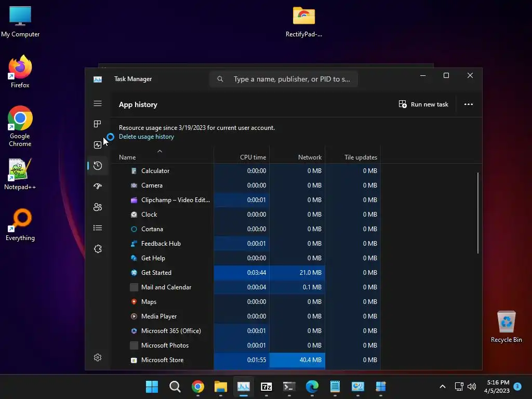Open 7-Zip from the taskbar
This screenshot has width=532, height=399.
coord(267,387)
